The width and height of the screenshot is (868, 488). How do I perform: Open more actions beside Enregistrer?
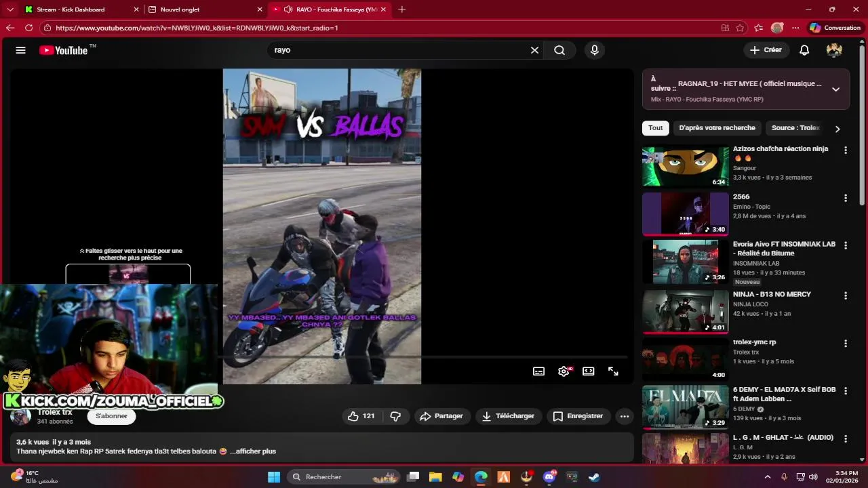tap(625, 416)
